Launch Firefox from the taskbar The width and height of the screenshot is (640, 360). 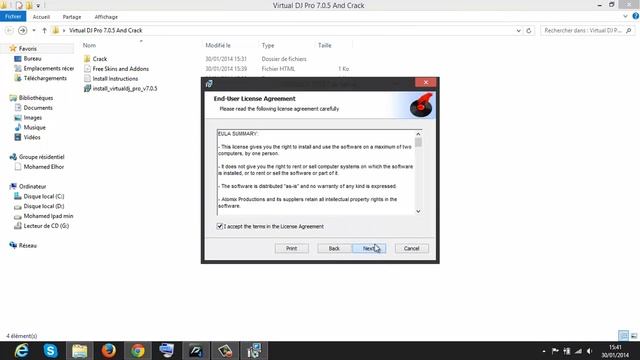click(109, 351)
